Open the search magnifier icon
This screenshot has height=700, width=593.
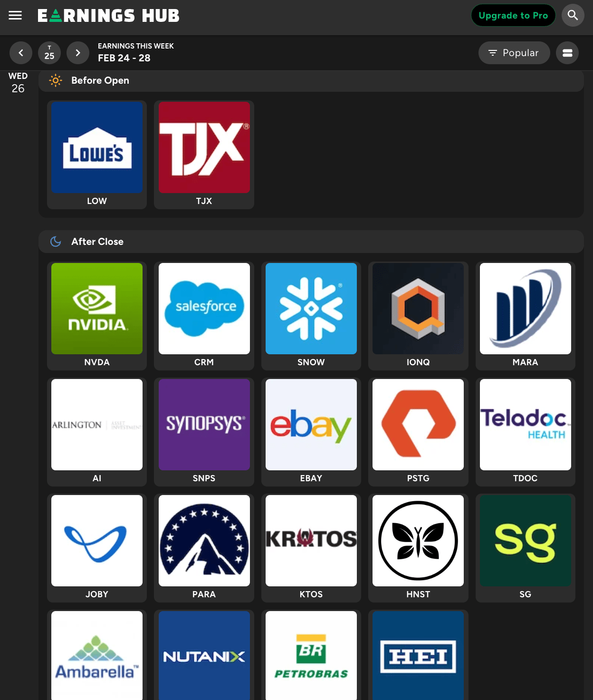pyautogui.click(x=573, y=15)
